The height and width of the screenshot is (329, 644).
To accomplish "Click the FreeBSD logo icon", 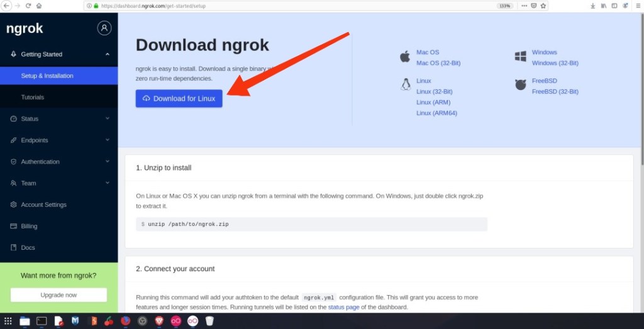I will click(520, 85).
